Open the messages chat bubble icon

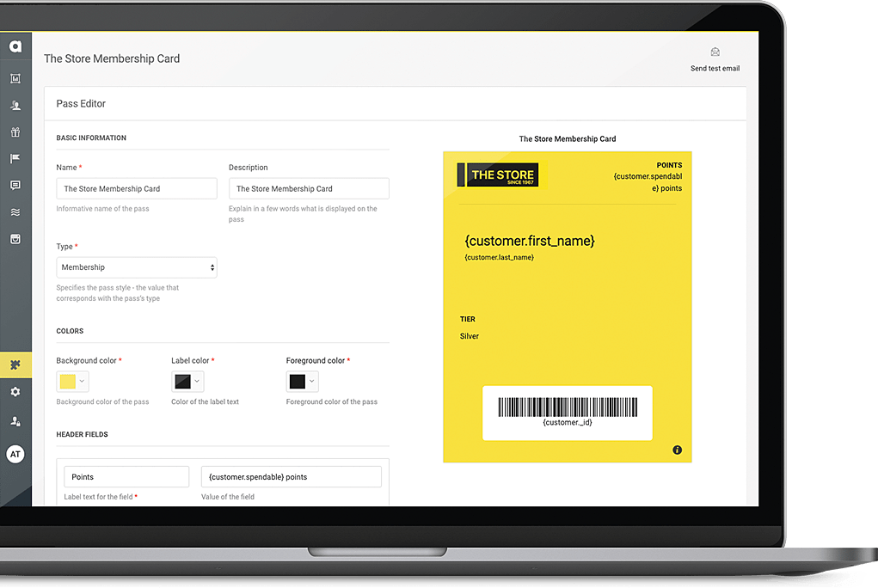(15, 186)
